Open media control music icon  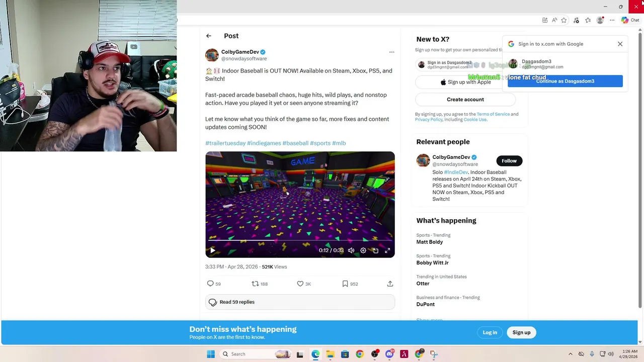[577, 20]
